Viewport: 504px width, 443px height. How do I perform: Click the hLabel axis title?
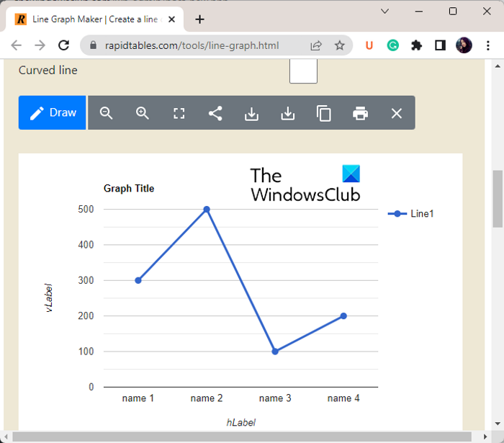click(241, 422)
